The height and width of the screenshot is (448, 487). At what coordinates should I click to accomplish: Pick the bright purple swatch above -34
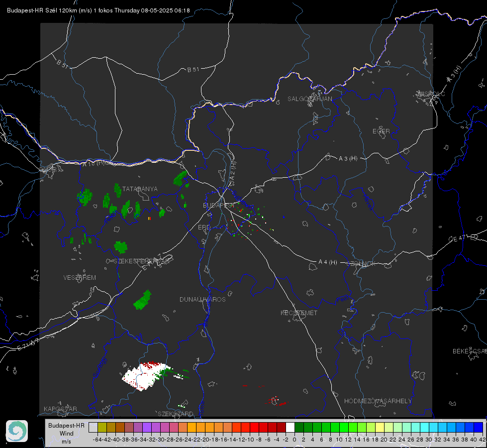pos(147,427)
